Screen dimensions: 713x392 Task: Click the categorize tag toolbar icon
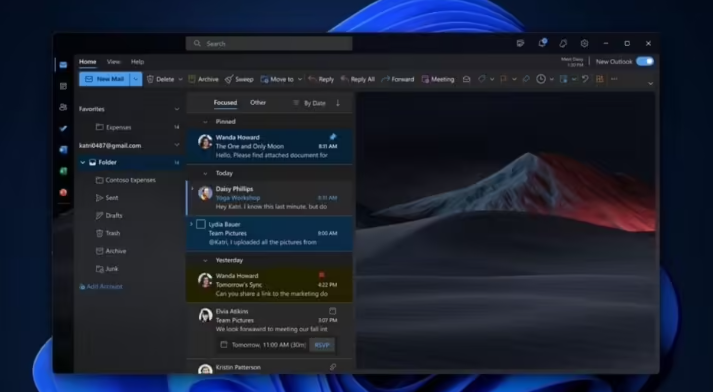[482, 79]
